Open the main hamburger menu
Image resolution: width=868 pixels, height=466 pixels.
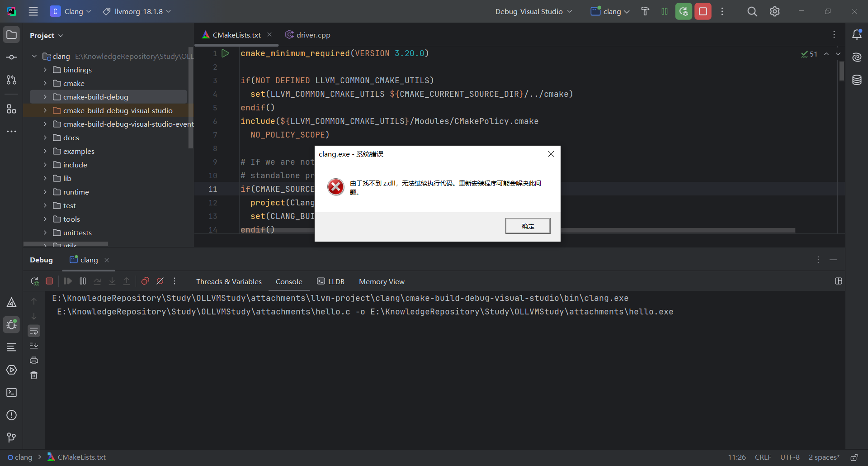pos(33,11)
